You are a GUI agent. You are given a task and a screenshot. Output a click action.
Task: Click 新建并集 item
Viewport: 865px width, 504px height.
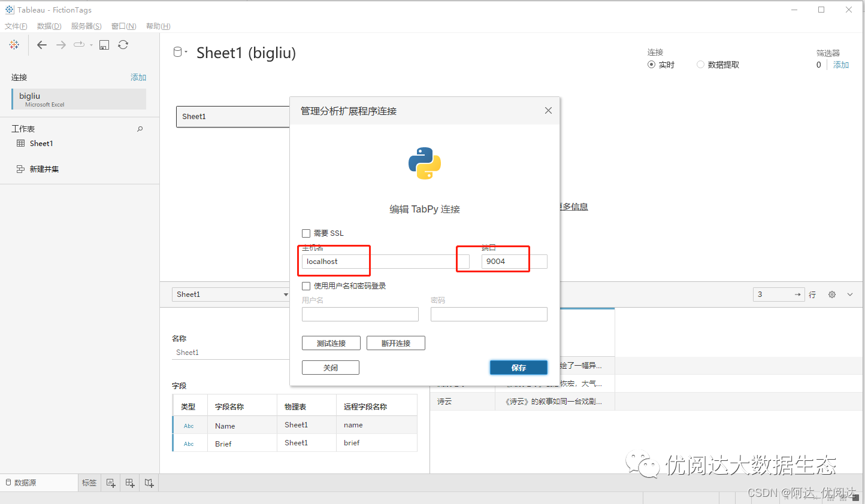[x=44, y=169]
